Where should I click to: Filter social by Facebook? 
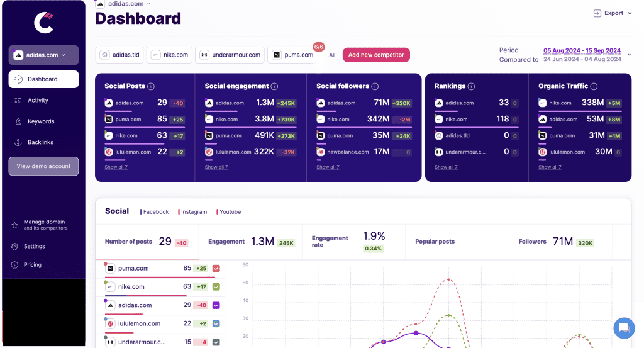click(155, 212)
